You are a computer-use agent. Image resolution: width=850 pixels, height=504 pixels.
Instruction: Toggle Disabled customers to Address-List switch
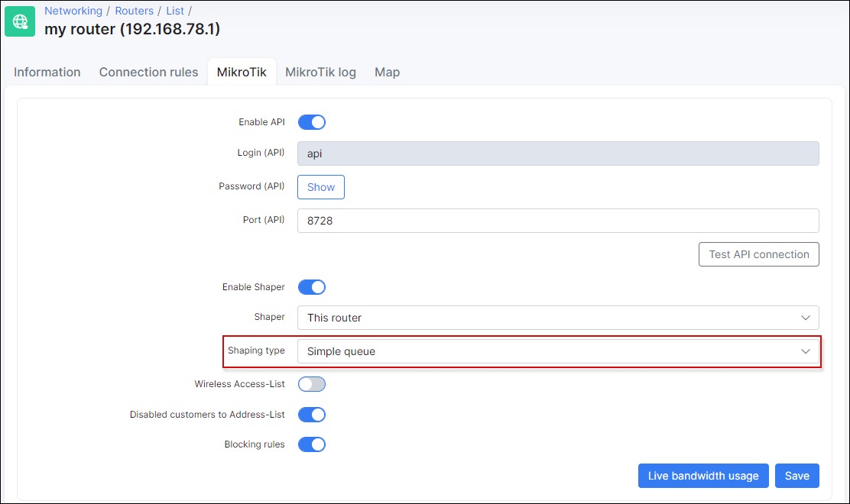[x=312, y=415]
